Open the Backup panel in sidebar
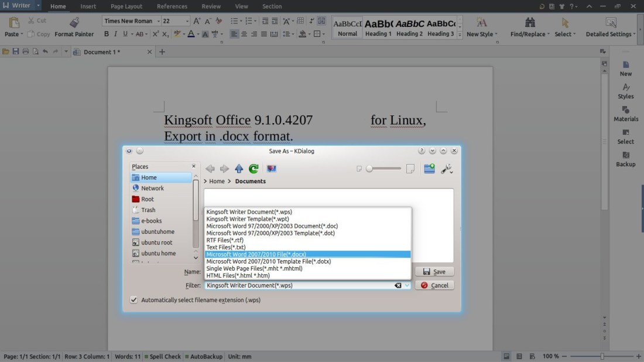Viewport: 644px width, 362px height. point(625,159)
